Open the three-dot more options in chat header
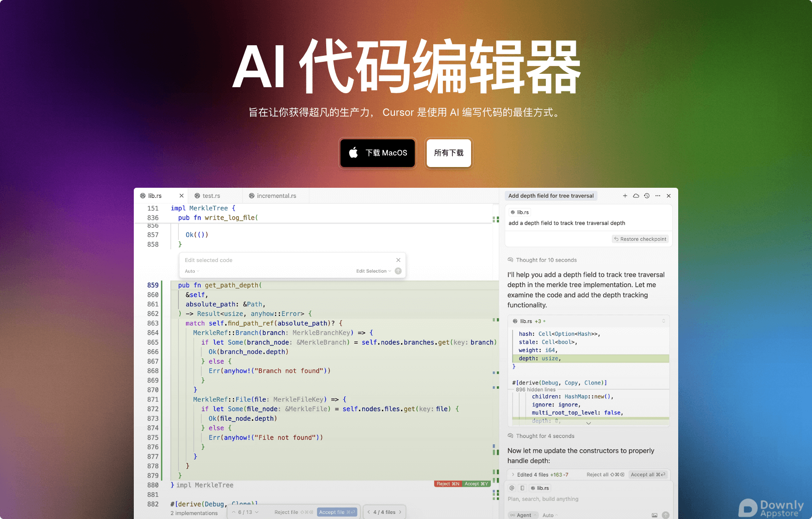Image resolution: width=812 pixels, height=519 pixels. click(658, 196)
